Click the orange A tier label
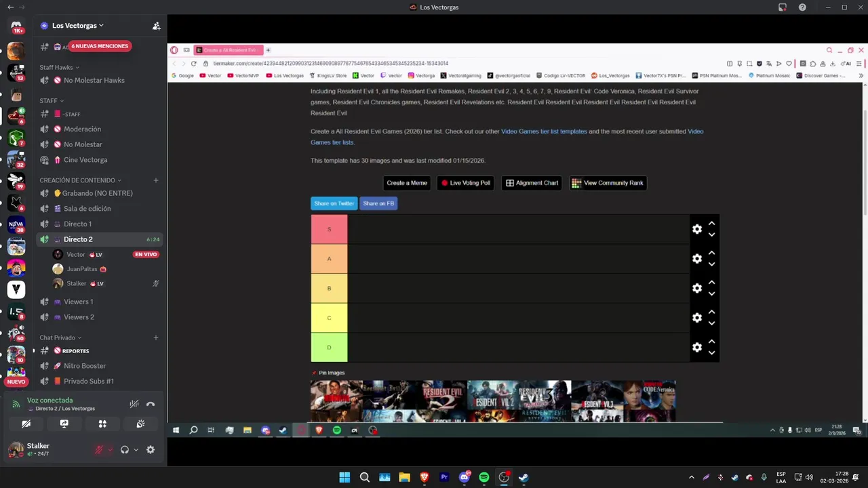Image resolution: width=868 pixels, height=488 pixels. 329,259
